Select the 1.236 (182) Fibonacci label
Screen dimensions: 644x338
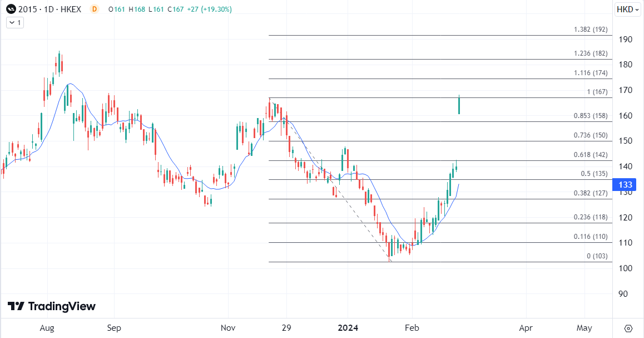(591, 53)
